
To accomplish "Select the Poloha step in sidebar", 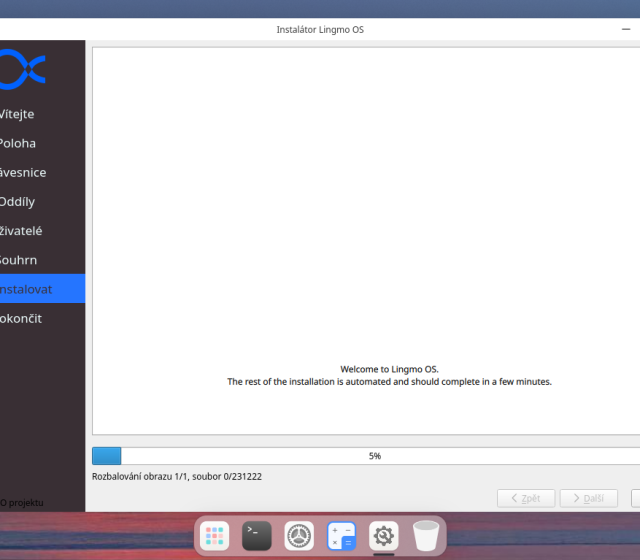I will click(x=20, y=143).
